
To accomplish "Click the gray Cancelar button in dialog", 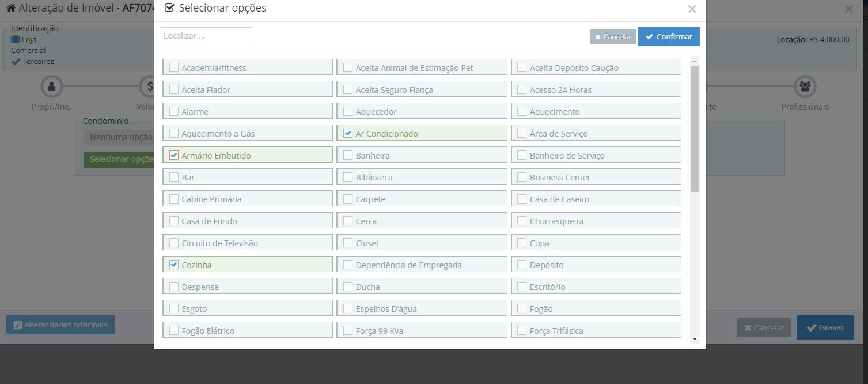I will tap(613, 37).
